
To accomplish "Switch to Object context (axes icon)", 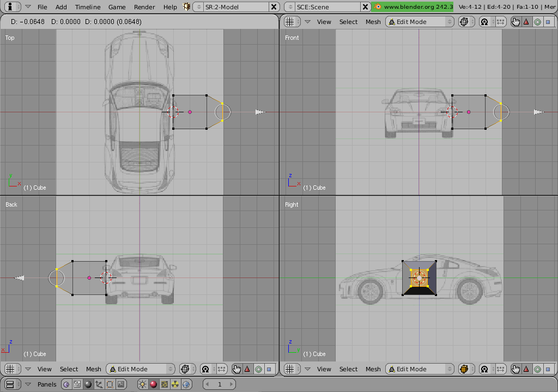I will (99, 384).
